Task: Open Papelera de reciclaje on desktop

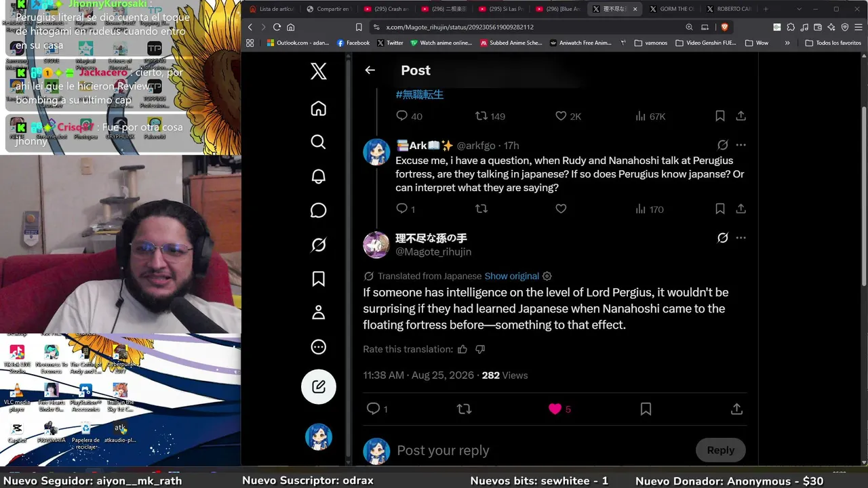Action: pos(85,434)
